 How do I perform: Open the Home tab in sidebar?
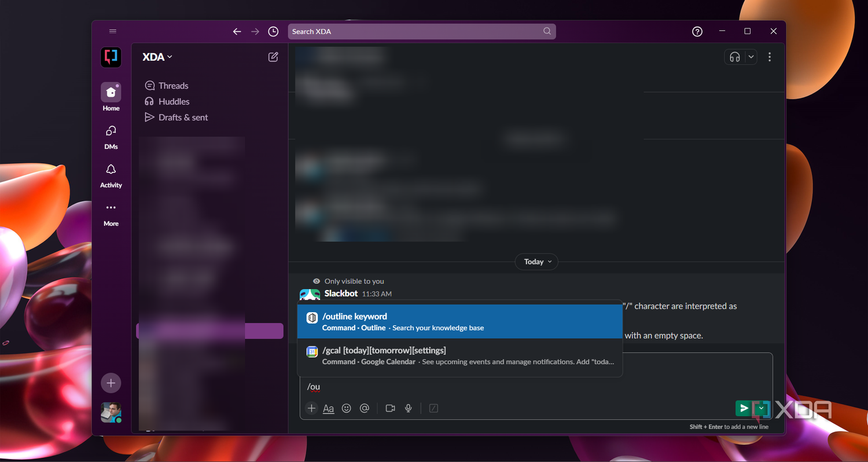(x=111, y=97)
